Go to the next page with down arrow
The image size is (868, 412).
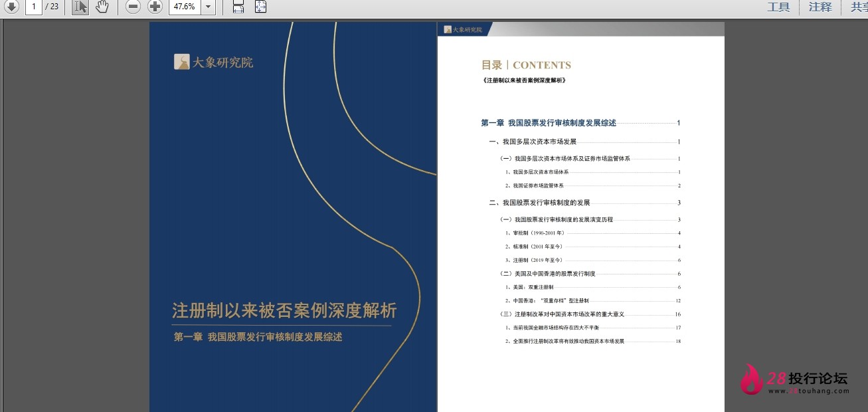coord(11,7)
